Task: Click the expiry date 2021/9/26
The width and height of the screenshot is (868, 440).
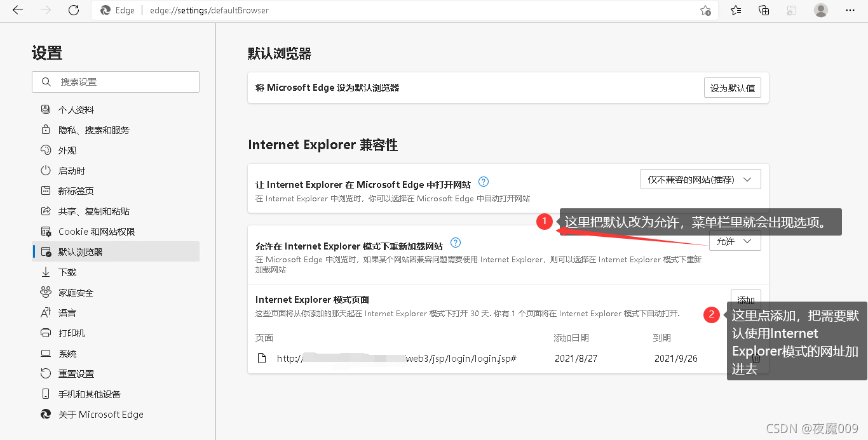Action: 675,359
